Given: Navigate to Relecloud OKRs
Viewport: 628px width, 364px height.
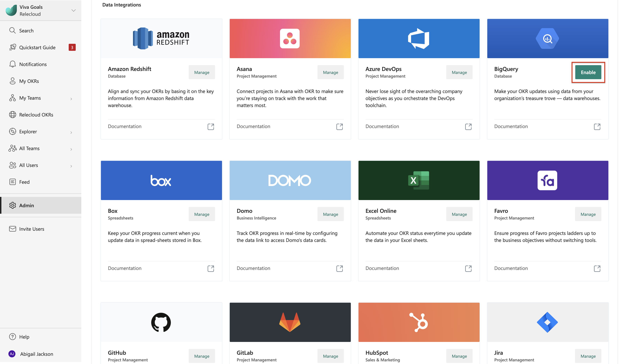Looking at the screenshot, I should (x=41, y=115).
